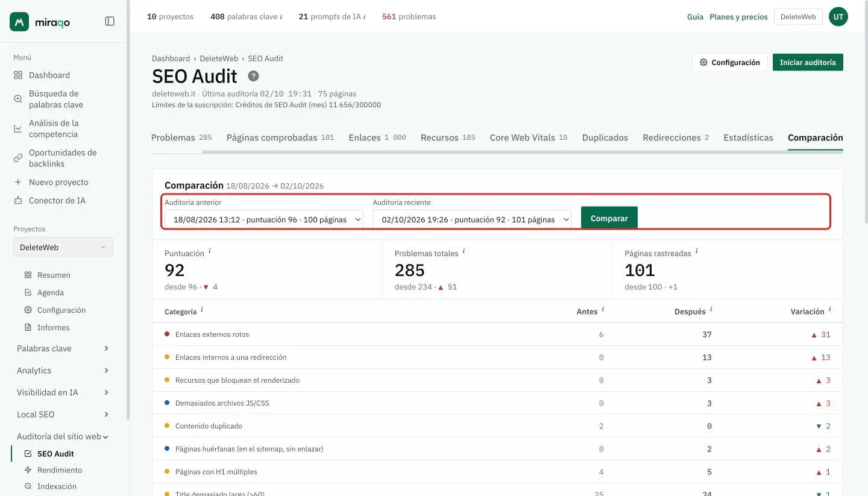Click the info icon next to Variación header
868x496 pixels.
[x=829, y=310]
